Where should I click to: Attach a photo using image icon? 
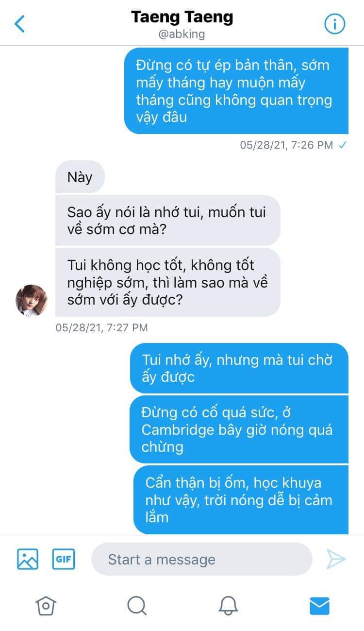pyautogui.click(x=28, y=559)
